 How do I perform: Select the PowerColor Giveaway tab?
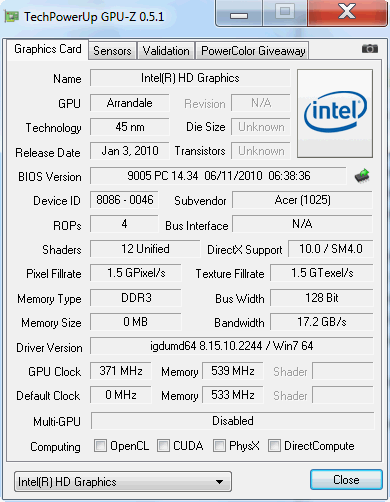point(253,51)
